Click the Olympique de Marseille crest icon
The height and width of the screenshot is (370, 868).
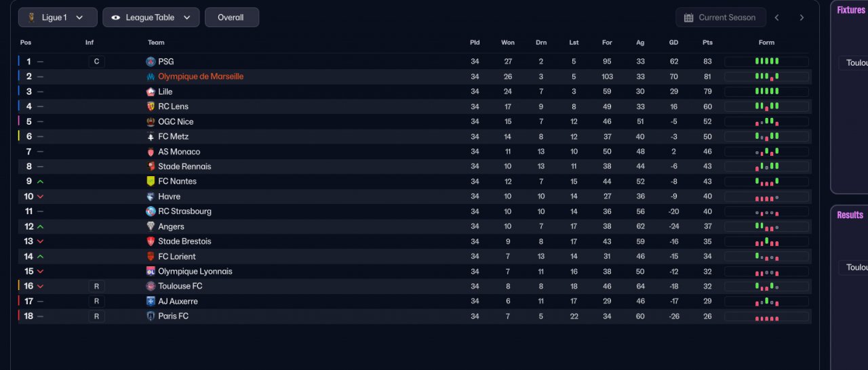(x=151, y=77)
